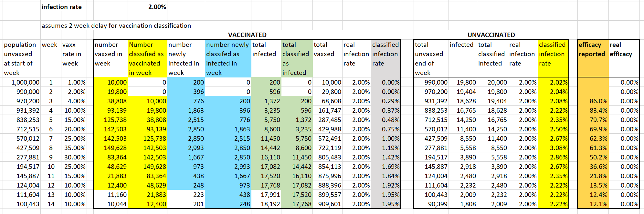Select the week number 14 cell

(x=51, y=204)
